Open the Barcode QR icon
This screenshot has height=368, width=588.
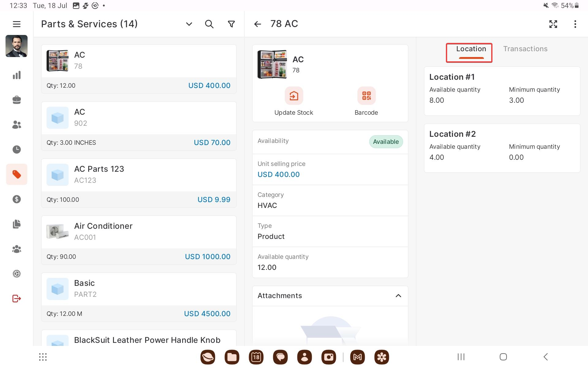(366, 96)
